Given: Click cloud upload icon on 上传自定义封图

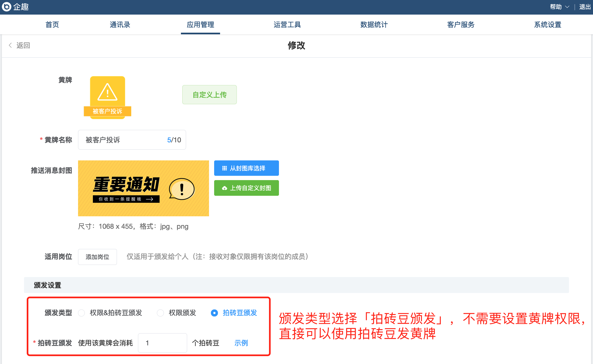Looking at the screenshot, I should [224, 188].
